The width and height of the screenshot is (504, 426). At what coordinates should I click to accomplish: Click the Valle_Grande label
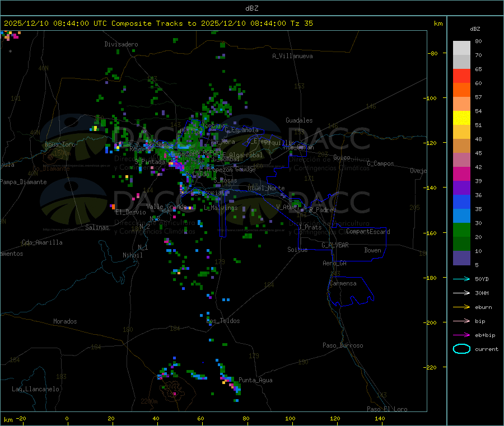coord(166,207)
